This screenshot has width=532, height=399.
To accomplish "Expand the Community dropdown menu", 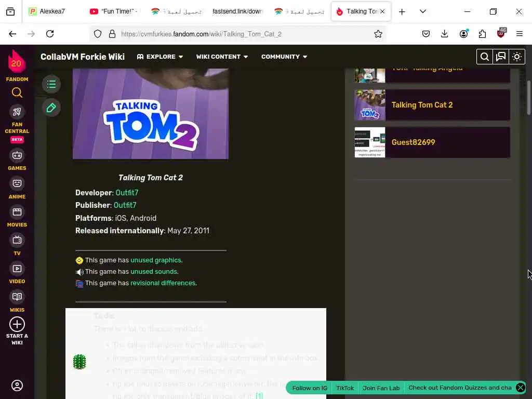I will [284, 57].
